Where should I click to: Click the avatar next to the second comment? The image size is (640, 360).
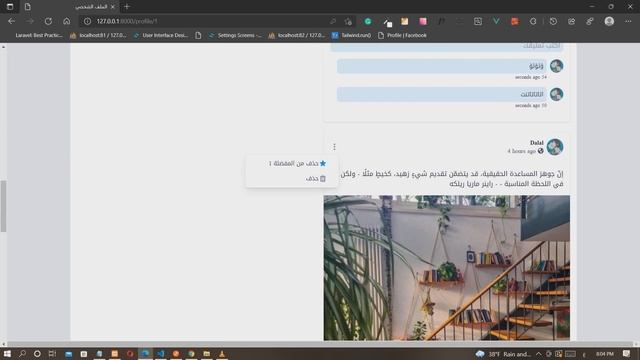pyautogui.click(x=556, y=94)
